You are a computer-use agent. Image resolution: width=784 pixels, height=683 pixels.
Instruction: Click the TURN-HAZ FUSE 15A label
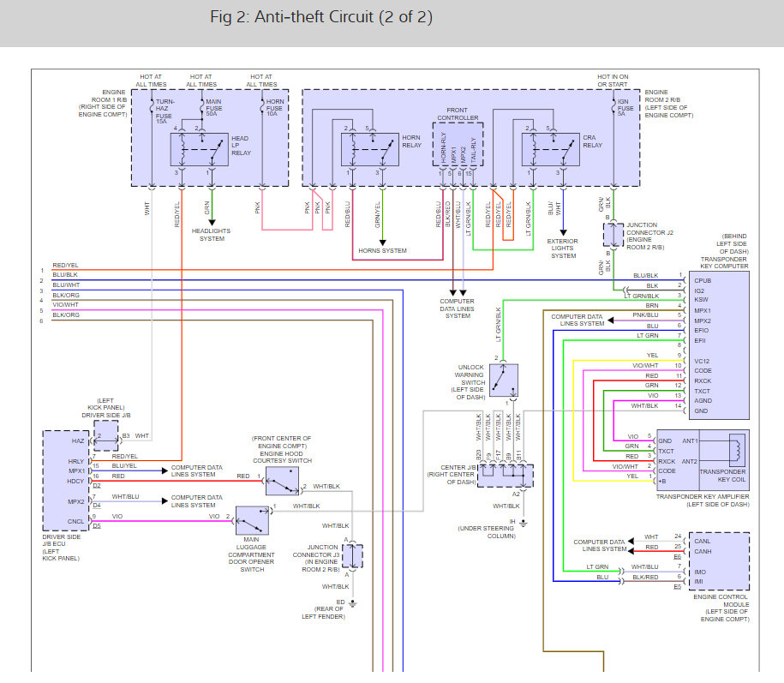point(165,111)
